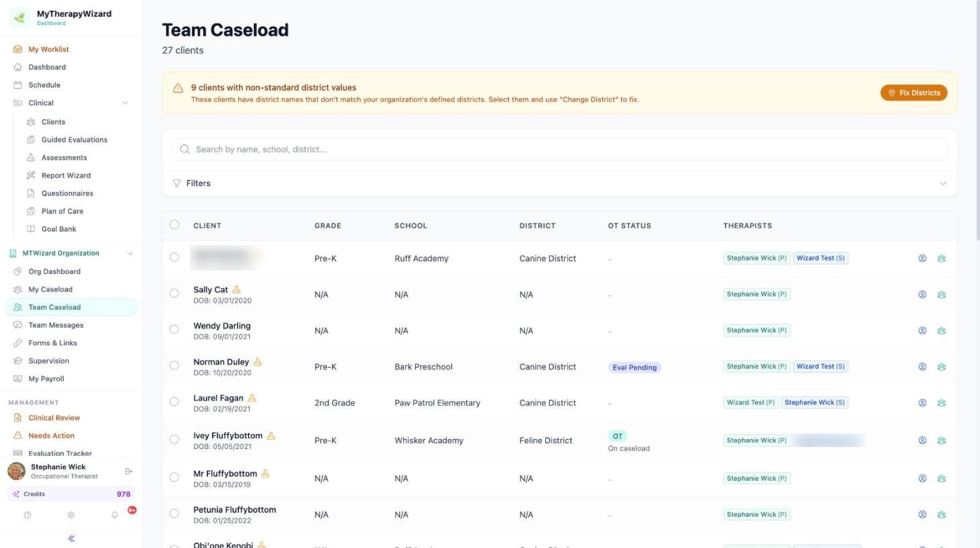Viewport: 980px width, 548px height.
Task: Open help icon in sidebar footer
Action: tap(28, 515)
